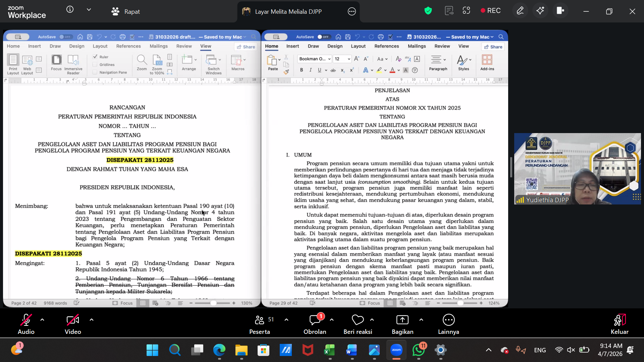Open Zoom AI Companion sparkle icon
Viewport: 644px width, 362px height.
pyautogui.click(x=540, y=11)
